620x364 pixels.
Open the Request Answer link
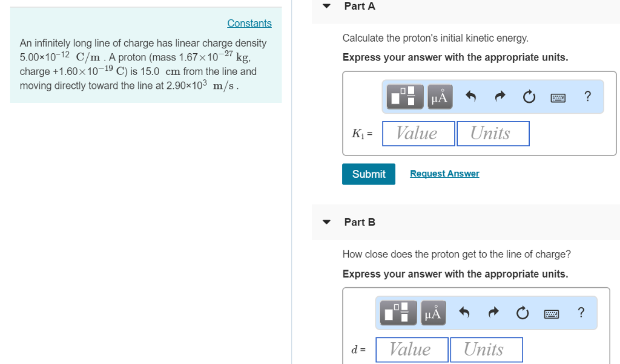coord(444,174)
